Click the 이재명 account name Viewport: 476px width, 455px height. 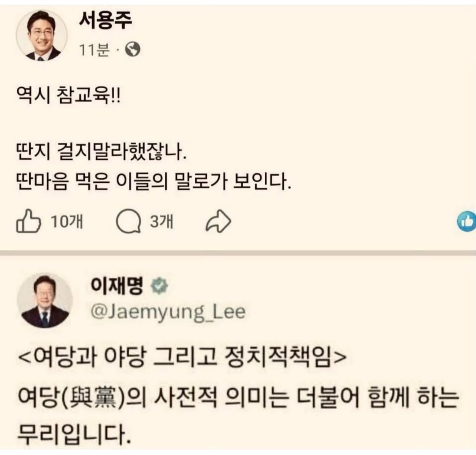pyautogui.click(x=116, y=286)
